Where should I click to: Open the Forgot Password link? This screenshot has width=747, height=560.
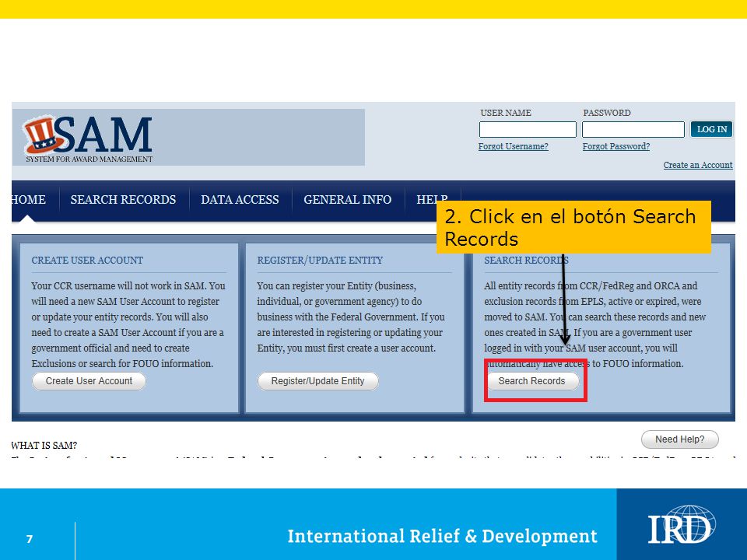coord(616,146)
